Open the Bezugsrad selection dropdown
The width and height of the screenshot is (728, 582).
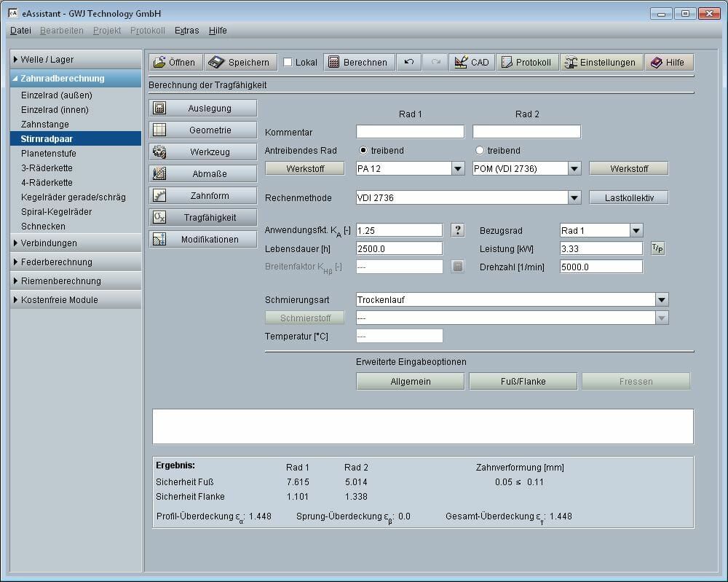[636, 229]
